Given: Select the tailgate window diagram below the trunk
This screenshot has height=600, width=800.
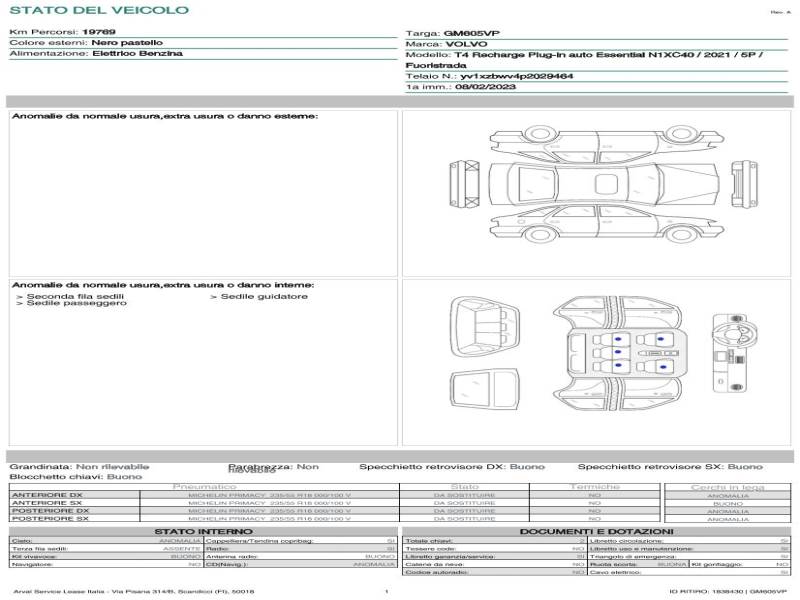Looking at the screenshot, I should tap(484, 389).
